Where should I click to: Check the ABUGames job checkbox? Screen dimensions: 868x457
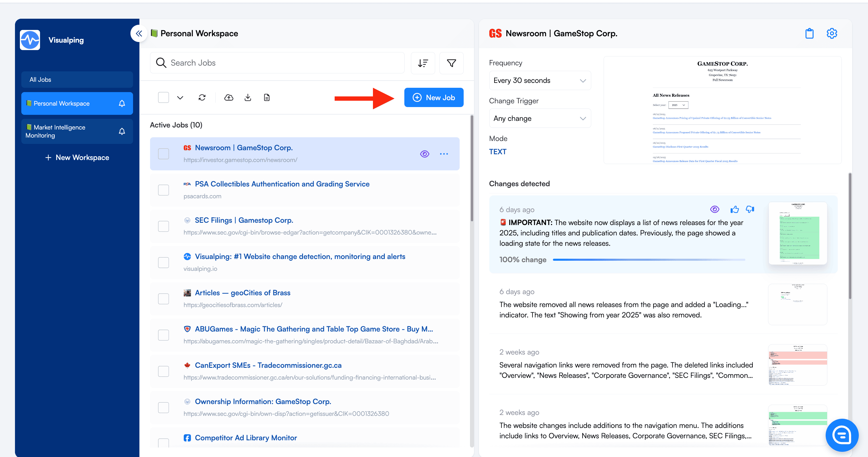click(x=163, y=335)
